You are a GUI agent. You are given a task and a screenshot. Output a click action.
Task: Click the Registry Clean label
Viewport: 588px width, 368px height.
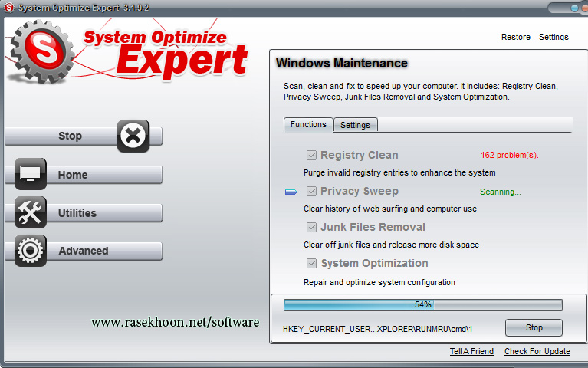tap(360, 155)
